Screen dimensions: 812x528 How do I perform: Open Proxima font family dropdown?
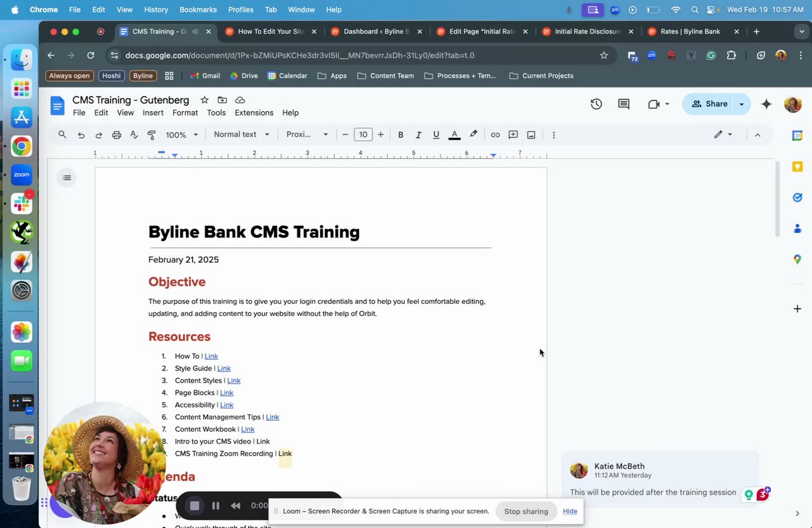pyautogui.click(x=307, y=135)
